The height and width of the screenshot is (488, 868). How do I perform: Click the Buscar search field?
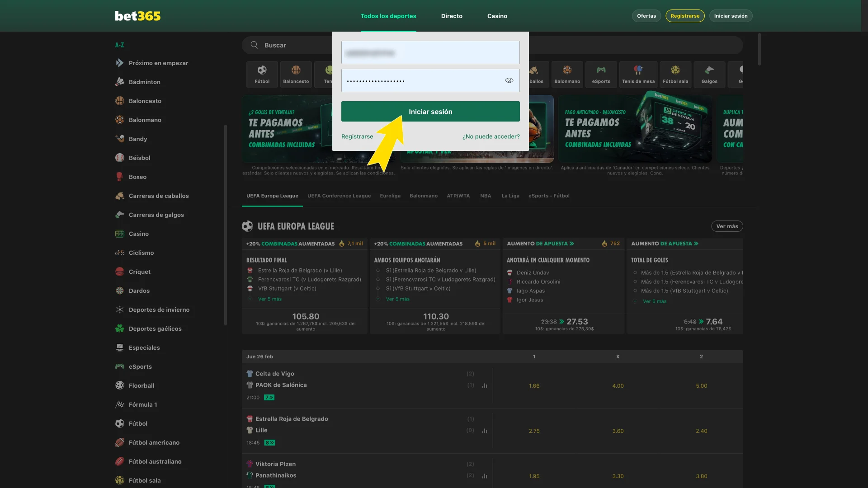pos(294,45)
